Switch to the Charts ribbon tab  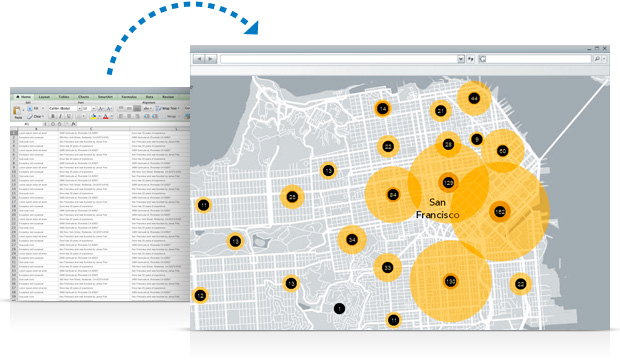(83, 97)
